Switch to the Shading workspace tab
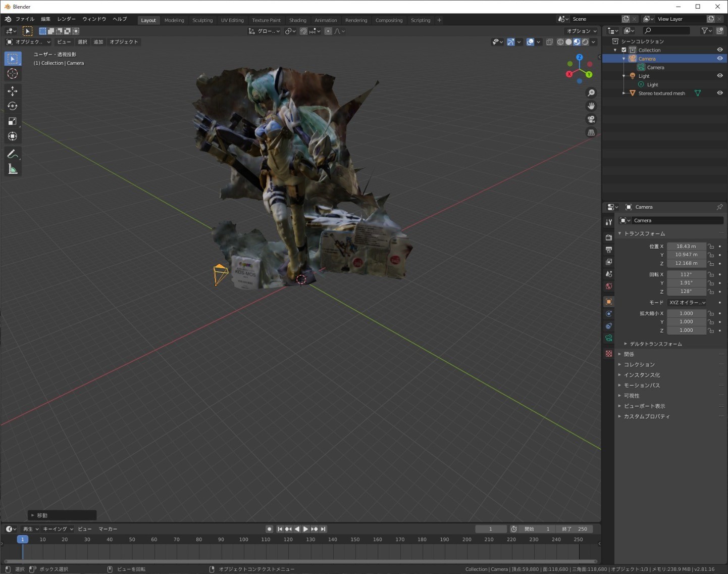The image size is (728, 574). (x=298, y=20)
